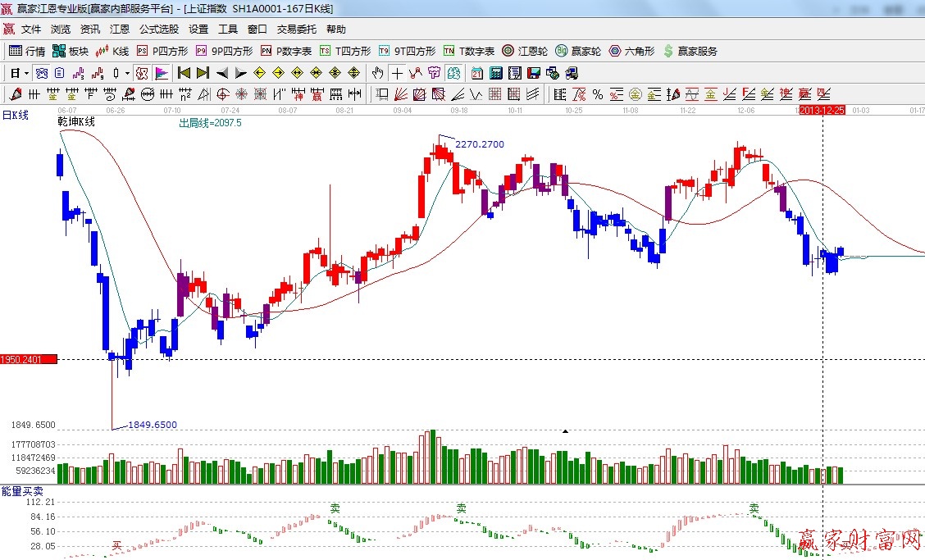Expand the candlestick style dropdown arrow
The image size is (925, 560).
pos(127,73)
